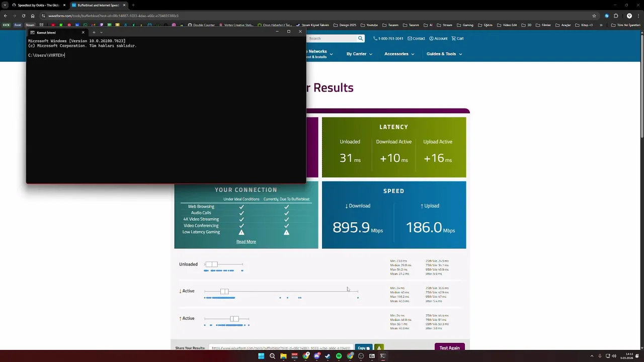The image size is (644, 362).
Task: Click the Download Active +10 ms value
Action: 394,158
